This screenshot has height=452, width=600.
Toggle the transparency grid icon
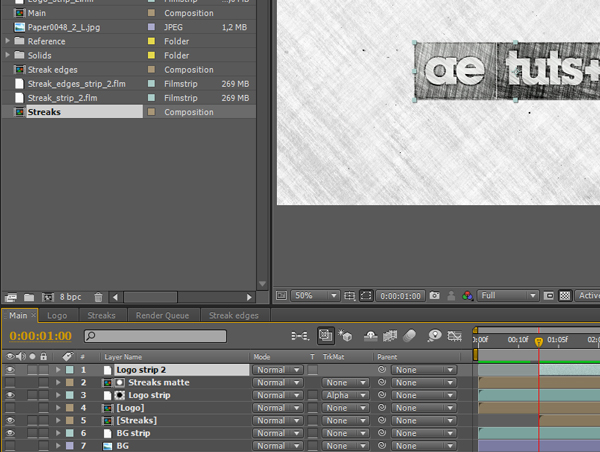565,295
